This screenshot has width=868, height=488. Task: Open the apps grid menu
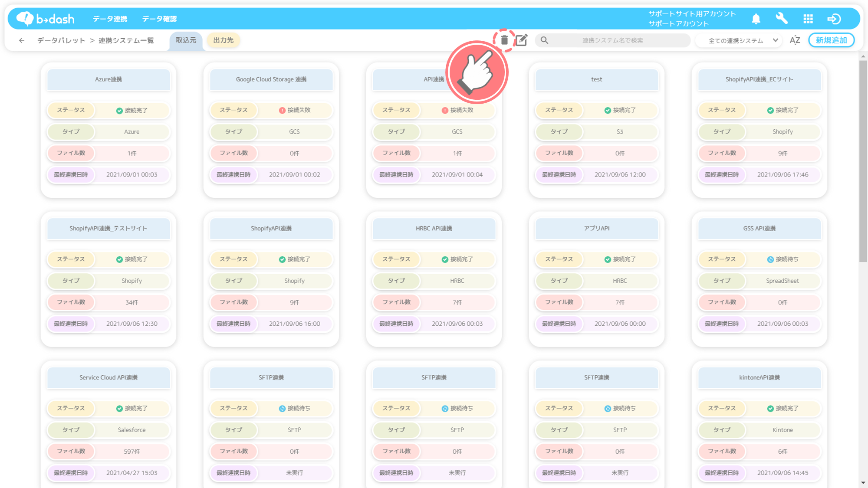[x=808, y=19]
